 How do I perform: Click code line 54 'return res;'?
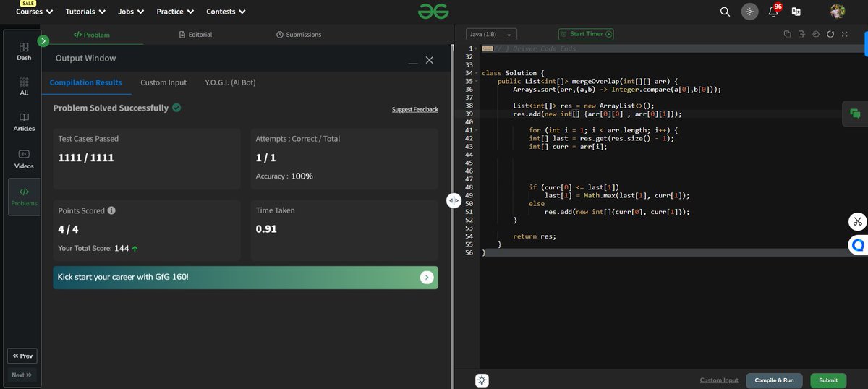(x=535, y=236)
